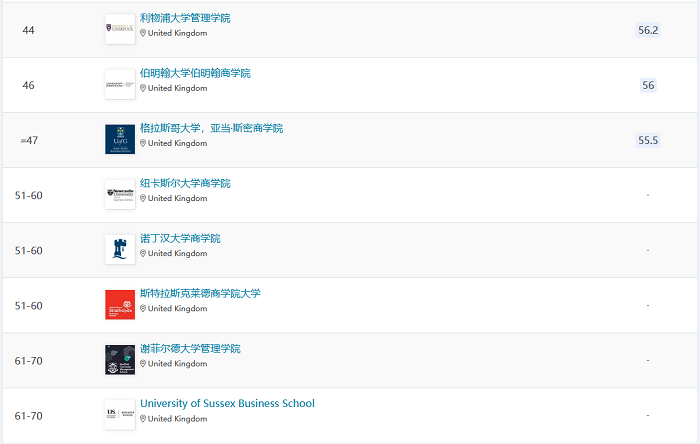This screenshot has width=700, height=444.
Task: Click the location pin under 利物浦大学管理学院
Action: [143, 33]
